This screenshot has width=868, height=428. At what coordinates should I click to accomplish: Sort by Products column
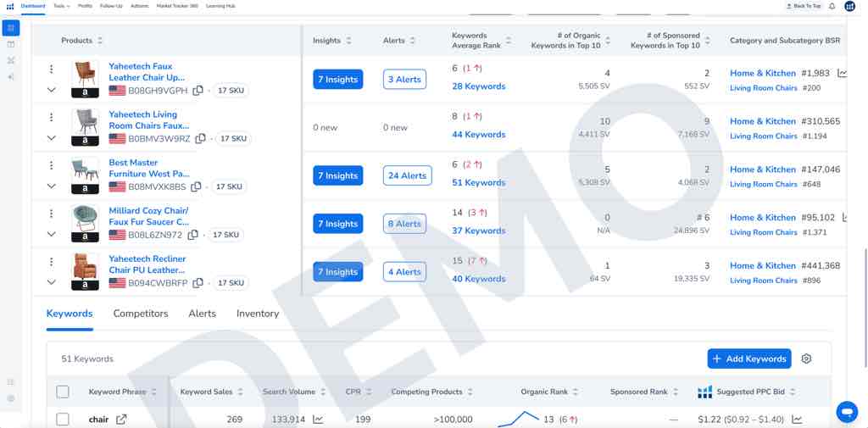[x=100, y=41]
